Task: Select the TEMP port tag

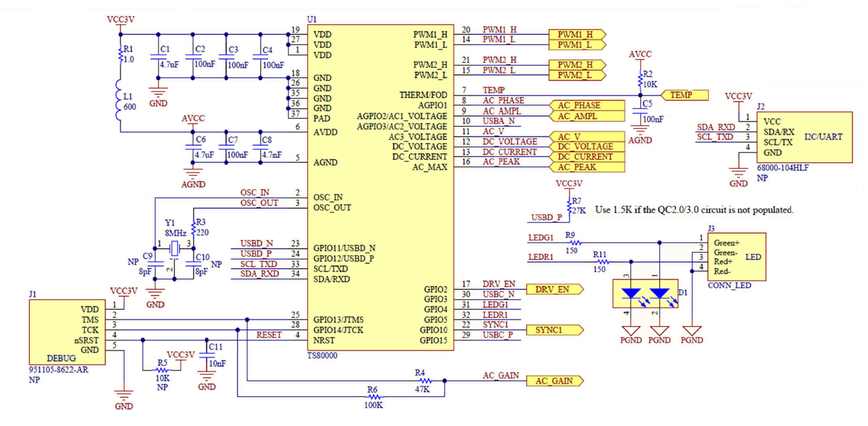Action: click(x=684, y=95)
